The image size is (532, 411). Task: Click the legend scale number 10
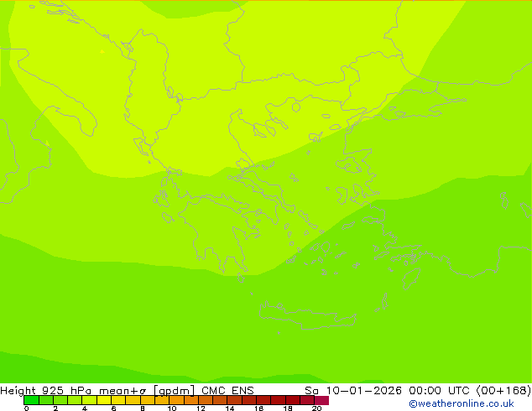(172, 408)
